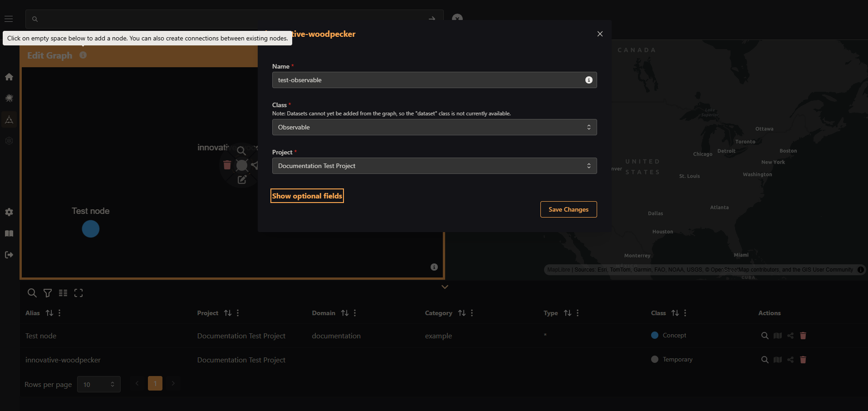The image size is (868, 411).
Task: Open Alias column options menu
Action: [x=59, y=313]
